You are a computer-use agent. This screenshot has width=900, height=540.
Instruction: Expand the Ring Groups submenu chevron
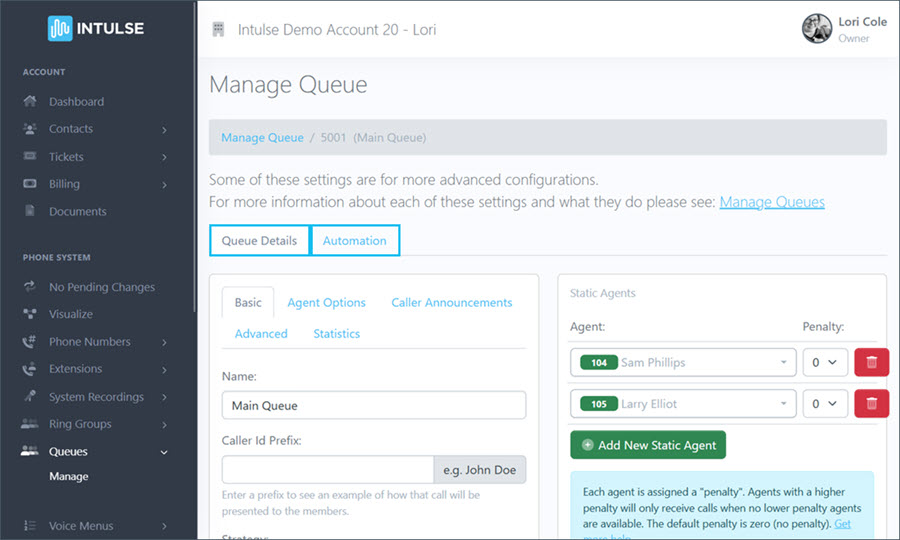164,425
